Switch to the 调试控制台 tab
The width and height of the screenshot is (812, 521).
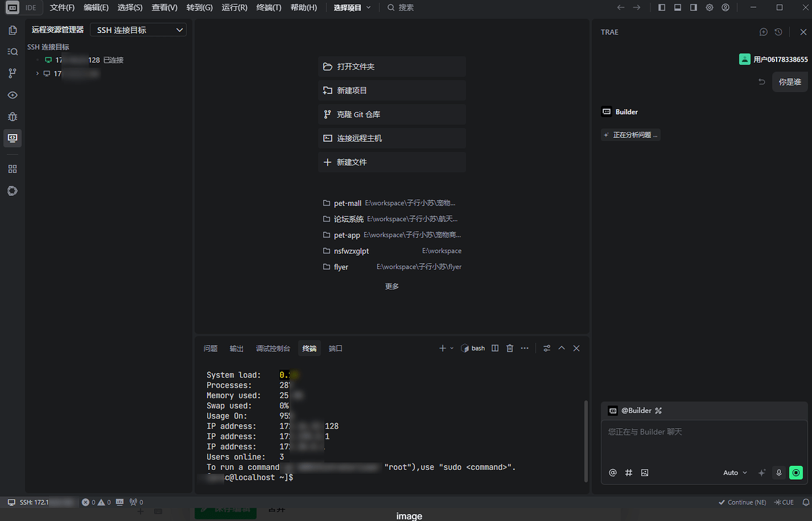click(x=273, y=349)
